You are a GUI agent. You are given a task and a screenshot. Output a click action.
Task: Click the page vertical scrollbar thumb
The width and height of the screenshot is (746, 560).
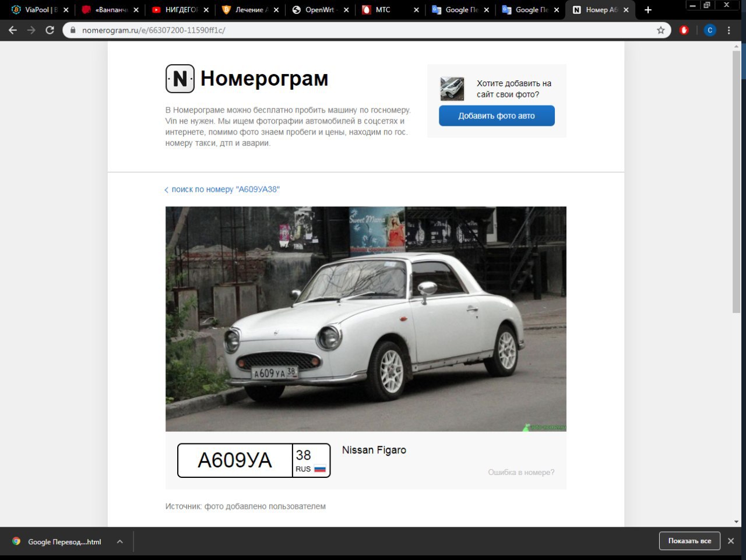[x=736, y=182]
